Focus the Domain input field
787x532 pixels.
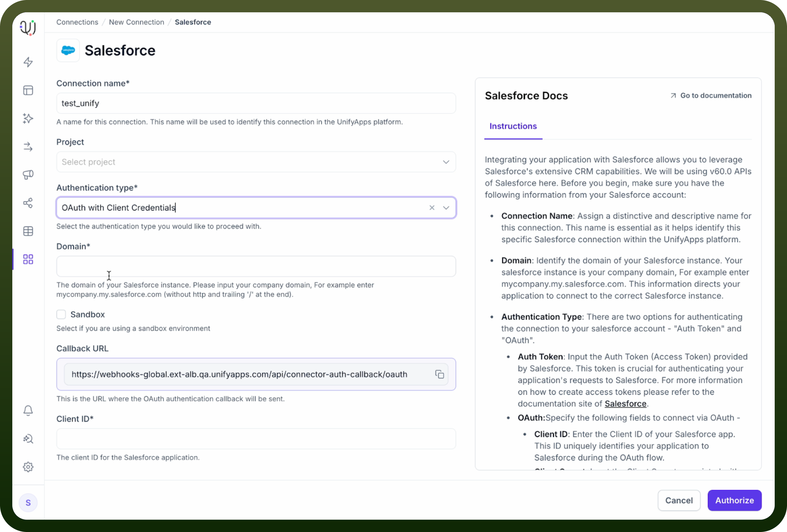pyautogui.click(x=256, y=266)
